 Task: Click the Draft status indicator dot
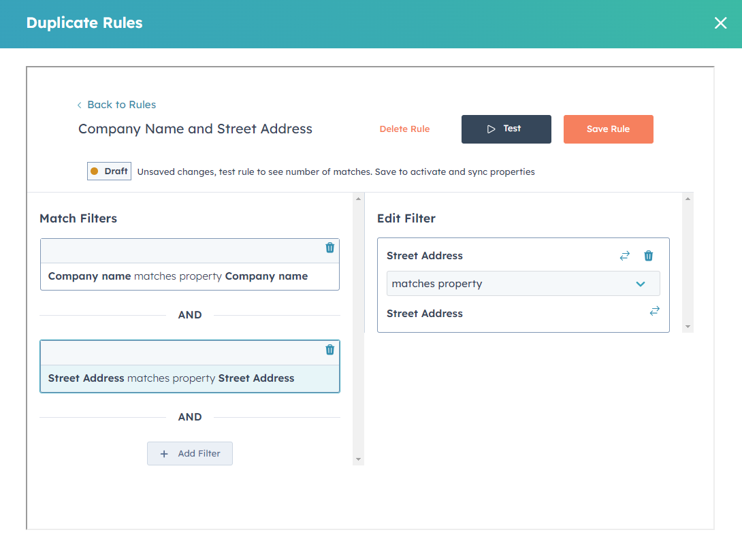point(96,171)
